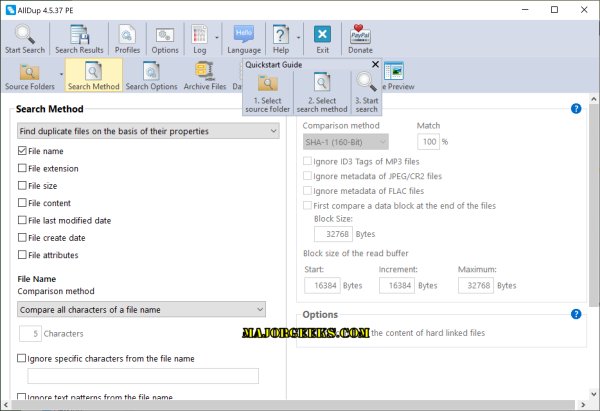
Task: Toggle Ignore metadata of JPEG/CR2 files
Action: click(x=307, y=176)
